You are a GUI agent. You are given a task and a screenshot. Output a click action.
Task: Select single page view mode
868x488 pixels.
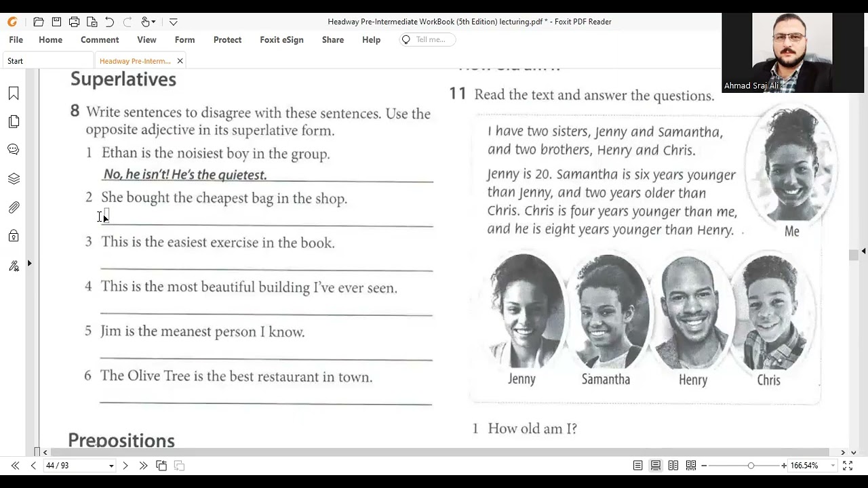coord(638,466)
